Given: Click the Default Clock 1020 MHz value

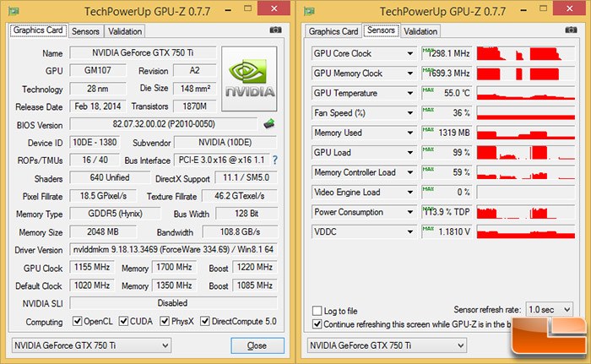Looking at the screenshot, I should (x=91, y=285).
